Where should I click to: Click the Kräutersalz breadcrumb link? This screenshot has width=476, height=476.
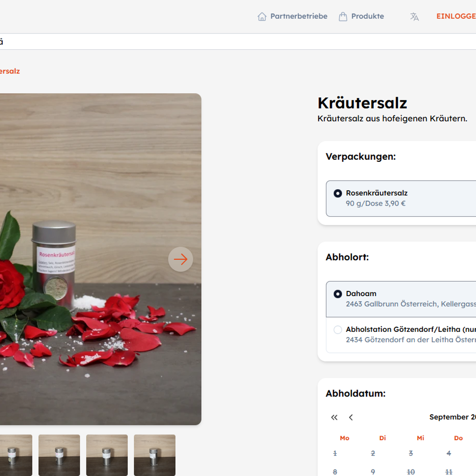[9, 71]
